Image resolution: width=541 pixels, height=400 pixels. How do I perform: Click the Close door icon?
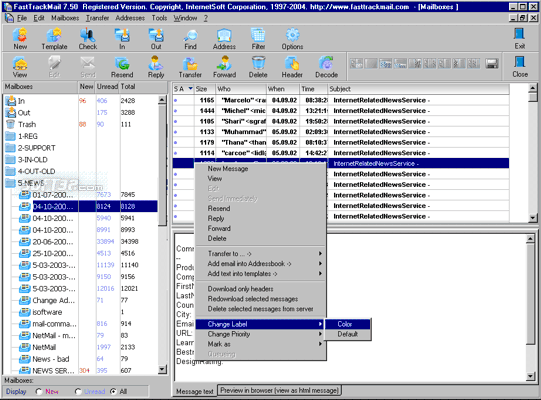click(x=520, y=67)
